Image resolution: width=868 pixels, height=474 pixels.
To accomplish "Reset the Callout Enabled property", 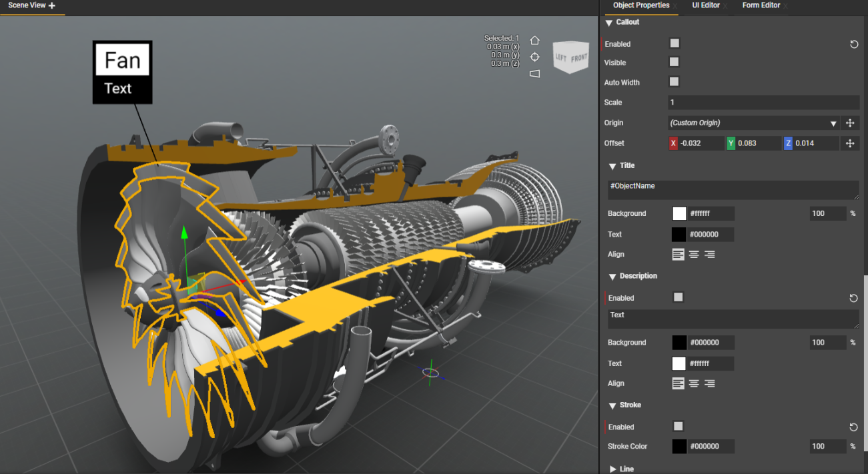I will coord(854,44).
